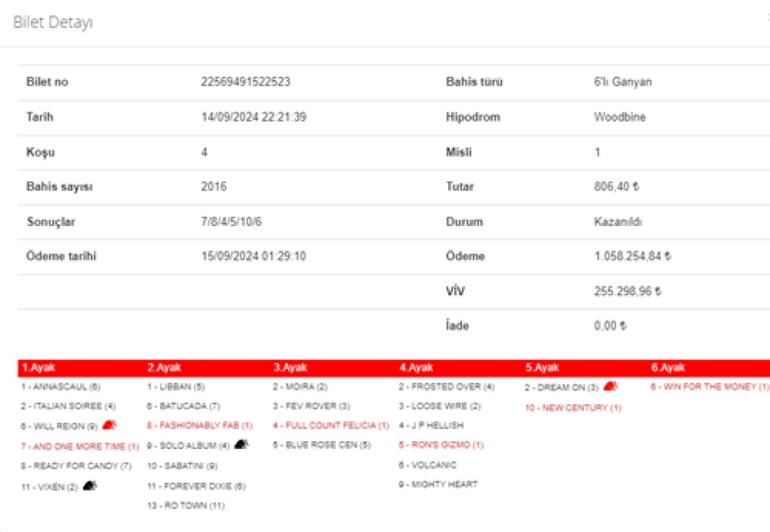Click the black horse icon next to VIXEN
770x532 pixels.
[90, 485]
